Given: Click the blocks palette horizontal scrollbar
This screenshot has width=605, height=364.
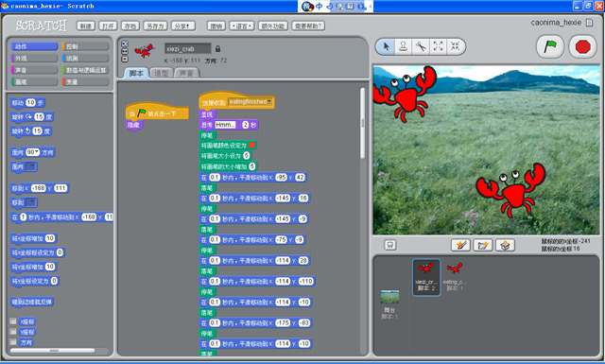Looking at the screenshot, I should coord(53,350).
